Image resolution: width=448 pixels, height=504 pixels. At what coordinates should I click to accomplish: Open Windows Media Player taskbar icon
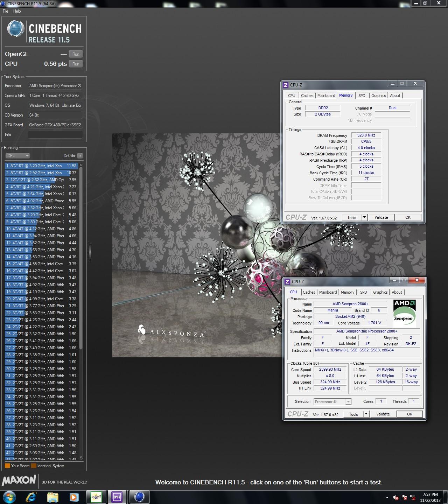74,497
